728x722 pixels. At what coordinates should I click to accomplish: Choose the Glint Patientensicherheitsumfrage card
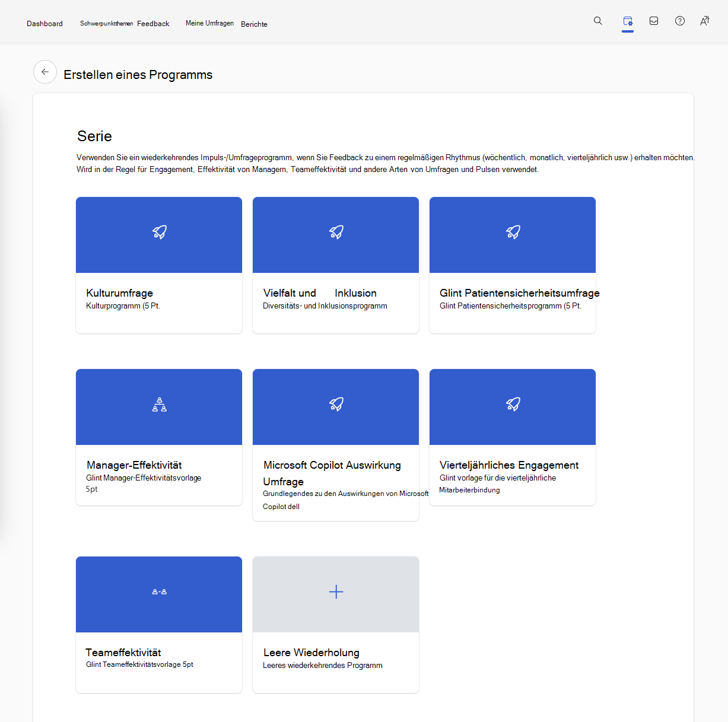512,265
